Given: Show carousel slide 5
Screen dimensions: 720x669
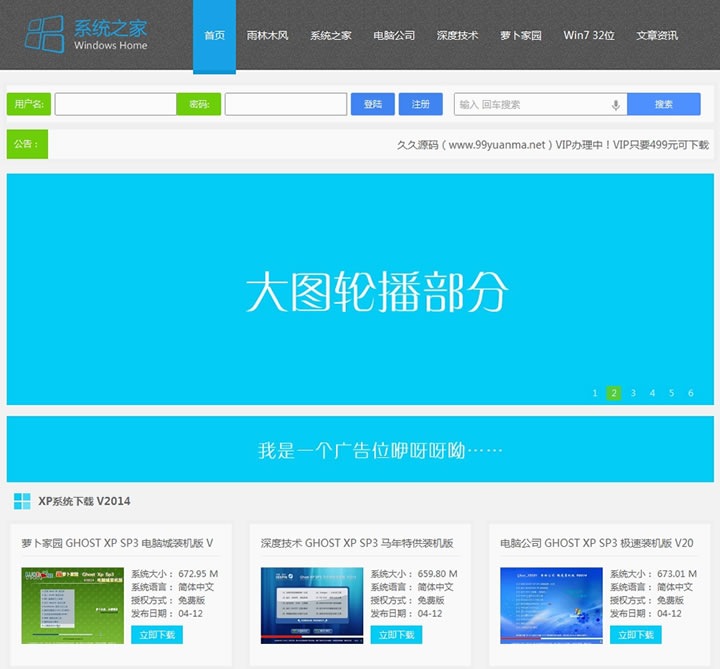Looking at the screenshot, I should click(x=671, y=393).
